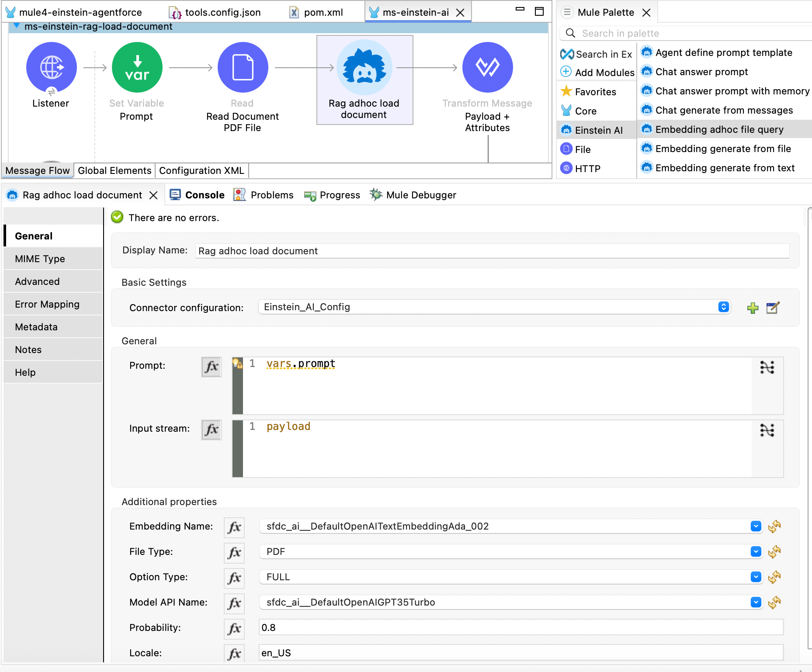Click the Probability value field

coord(521,627)
